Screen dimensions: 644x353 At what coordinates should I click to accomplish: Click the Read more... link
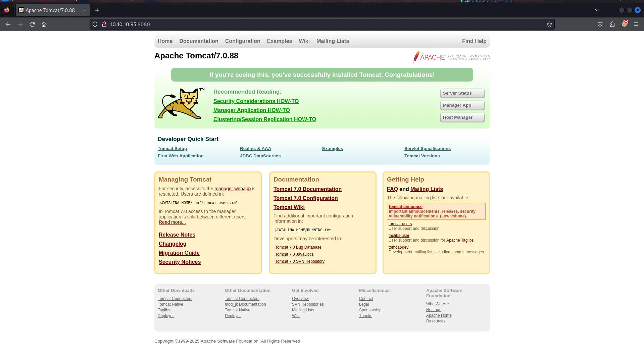(172, 222)
